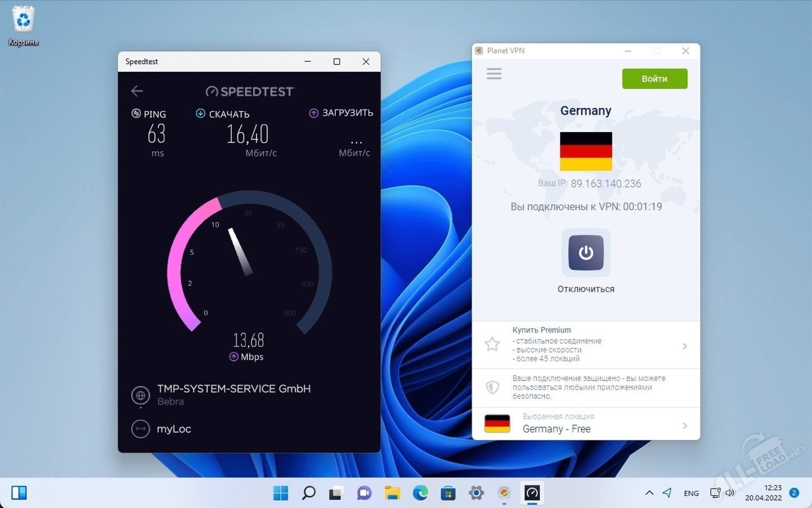812x508 pixels.
Task: Show hidden system tray icons
Action: pos(650,493)
